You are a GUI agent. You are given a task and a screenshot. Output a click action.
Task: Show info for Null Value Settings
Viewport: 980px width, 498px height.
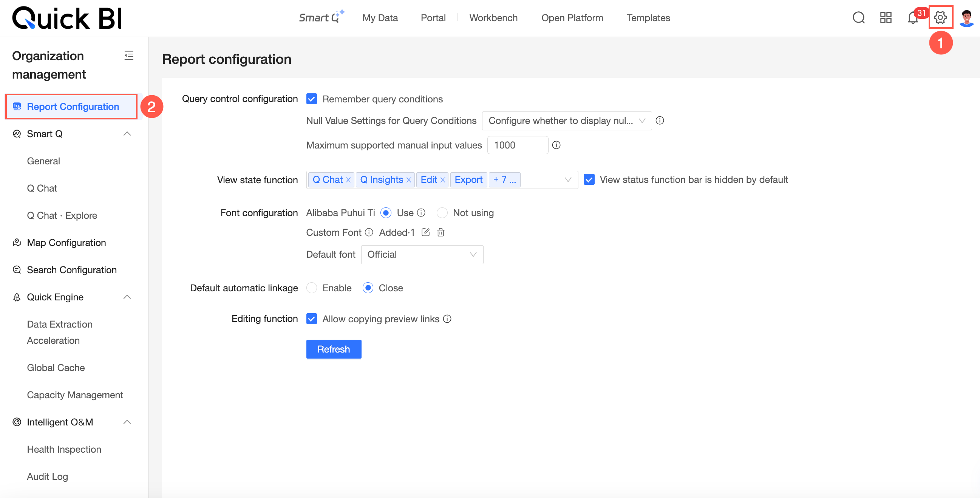point(660,121)
